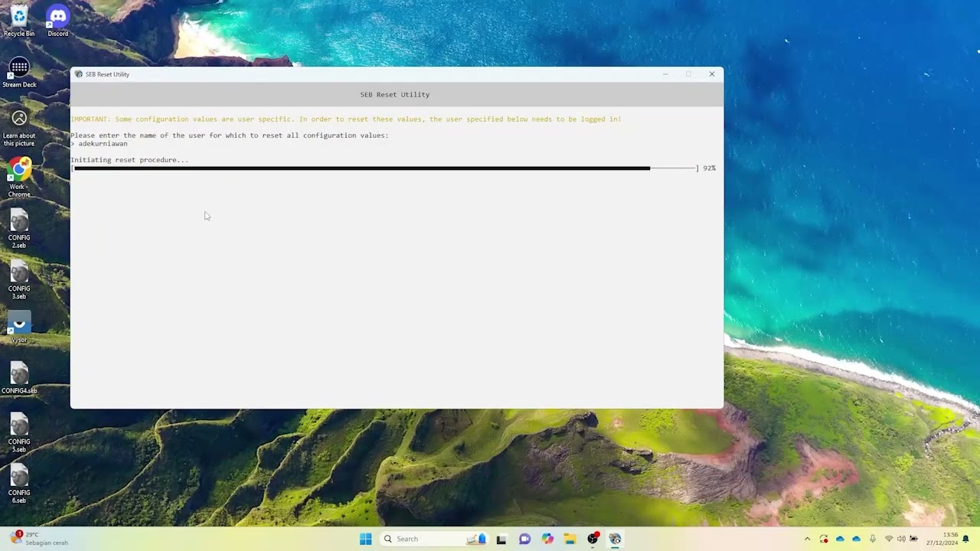Click the yellow IMPORTANT warning line
The image size is (980, 551).
tap(346, 119)
